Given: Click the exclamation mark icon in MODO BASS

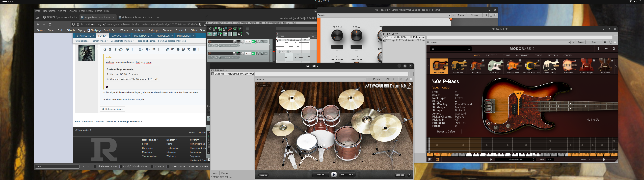Looking at the screenshot, I should pyautogui.click(x=598, y=49).
